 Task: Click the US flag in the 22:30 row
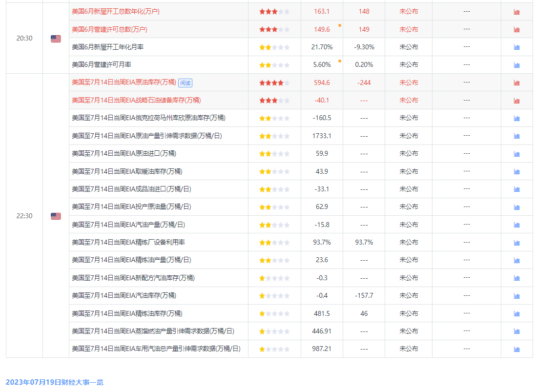[x=56, y=216]
